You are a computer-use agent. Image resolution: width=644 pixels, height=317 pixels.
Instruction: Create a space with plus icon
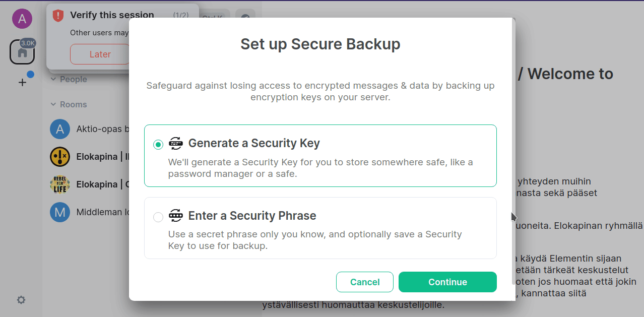(22, 82)
